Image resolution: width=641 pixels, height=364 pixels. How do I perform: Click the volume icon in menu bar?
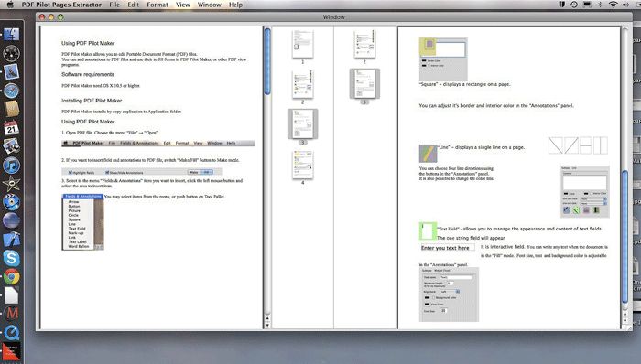(x=625, y=5)
